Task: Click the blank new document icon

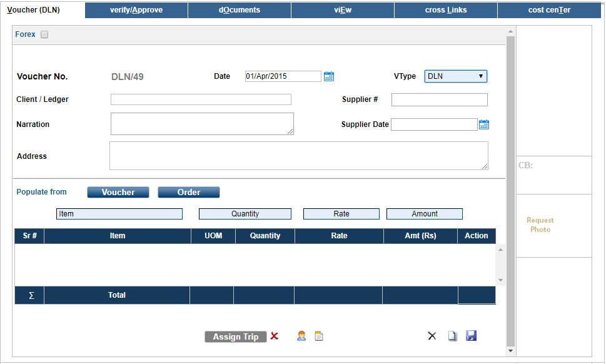Action: [452, 336]
